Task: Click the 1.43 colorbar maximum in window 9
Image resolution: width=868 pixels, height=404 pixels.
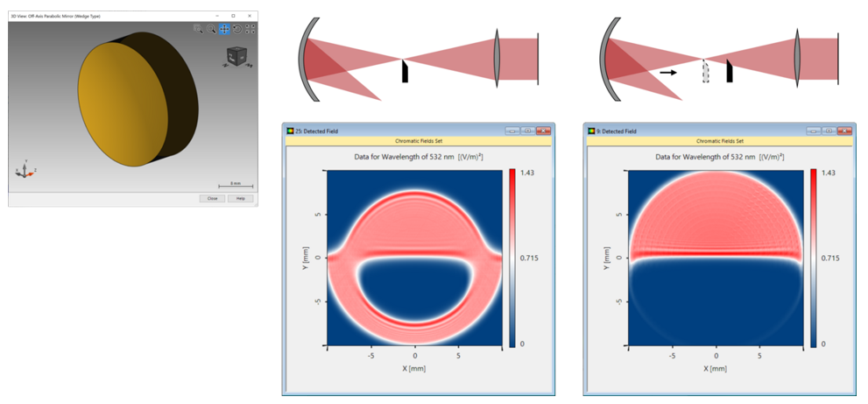Action: click(x=827, y=173)
